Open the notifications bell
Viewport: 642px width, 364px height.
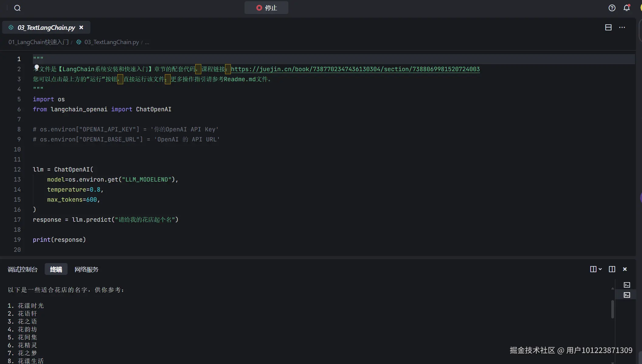[626, 8]
